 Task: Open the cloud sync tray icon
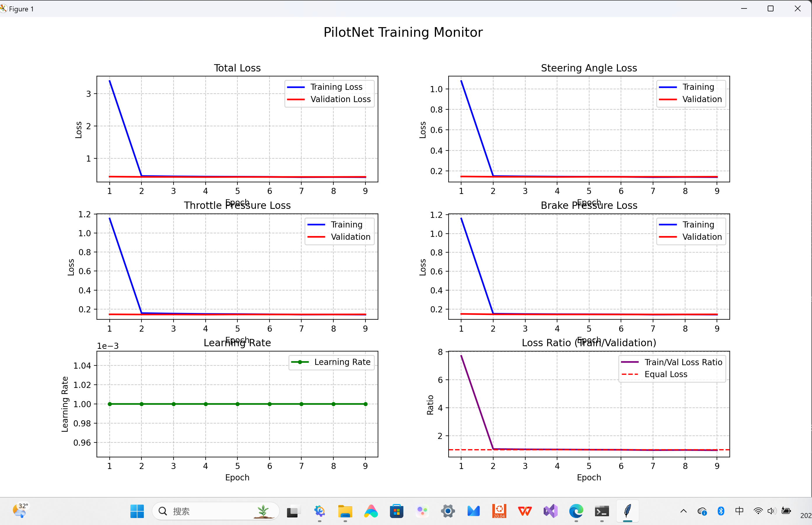pos(702,511)
